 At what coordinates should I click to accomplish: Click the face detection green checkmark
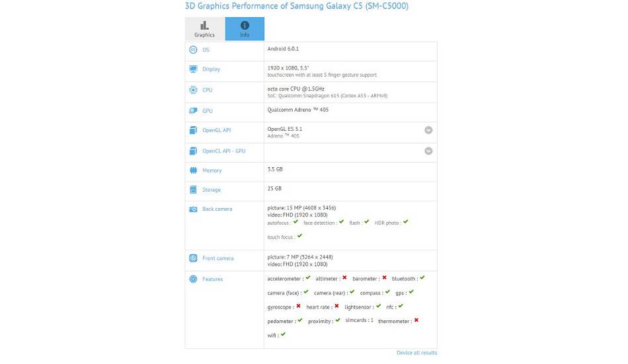341,221
